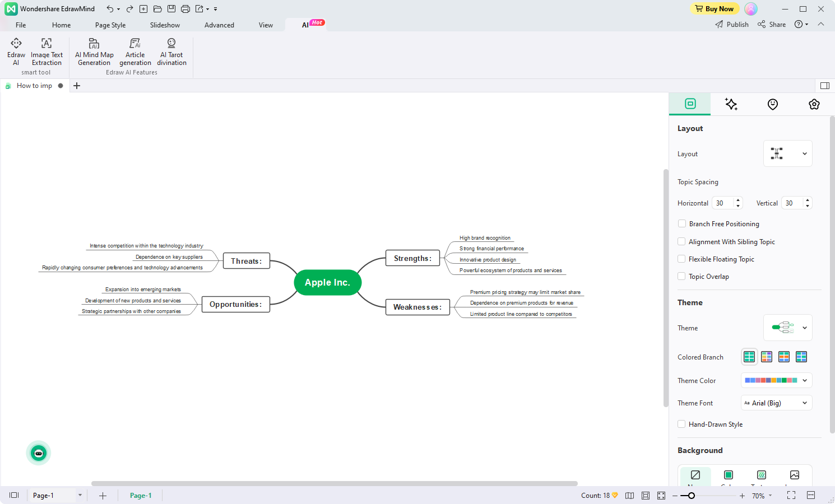Enable Flexible Floating Topic

pos(682,259)
